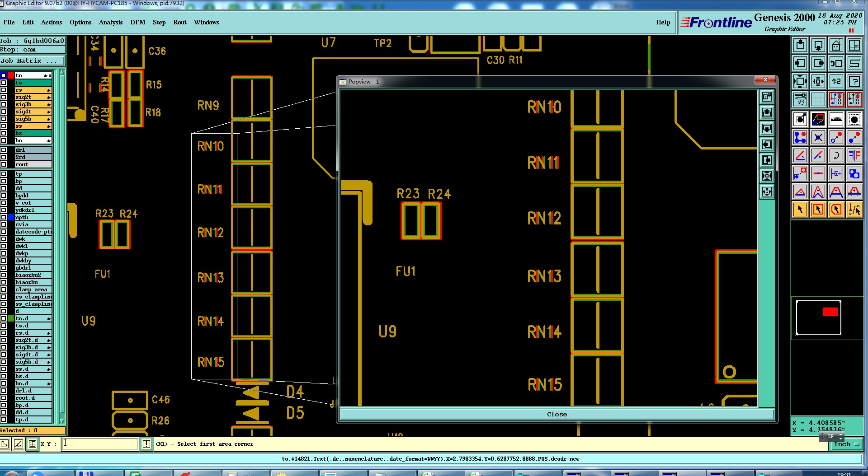Select the blue connected nodes tool icon
The image size is (868, 476).
(800, 137)
